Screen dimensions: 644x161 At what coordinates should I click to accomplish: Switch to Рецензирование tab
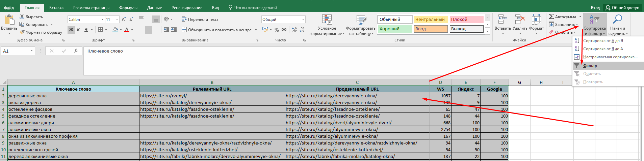tap(187, 7)
